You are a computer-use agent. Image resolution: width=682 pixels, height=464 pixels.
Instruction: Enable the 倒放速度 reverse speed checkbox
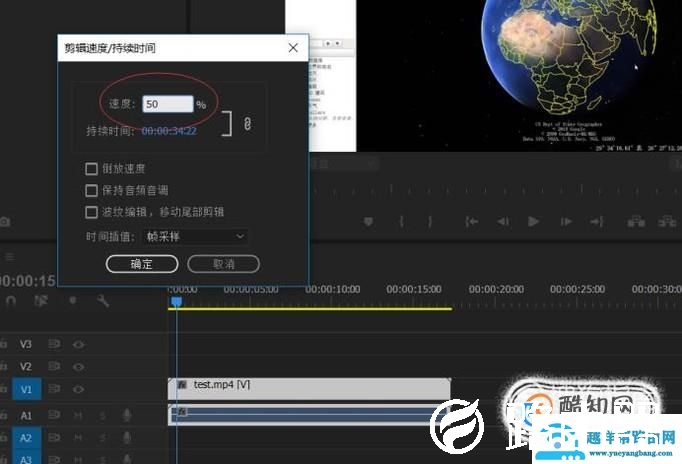(x=91, y=169)
